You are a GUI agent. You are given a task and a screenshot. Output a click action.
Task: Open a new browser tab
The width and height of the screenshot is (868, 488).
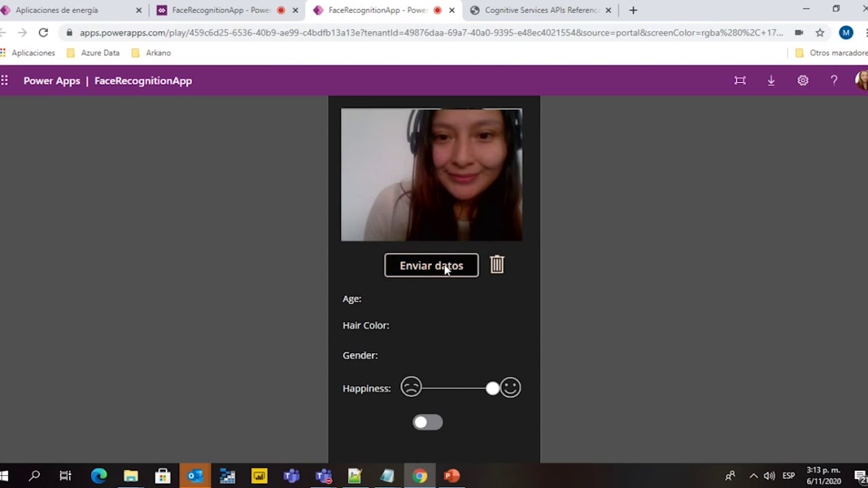(633, 10)
